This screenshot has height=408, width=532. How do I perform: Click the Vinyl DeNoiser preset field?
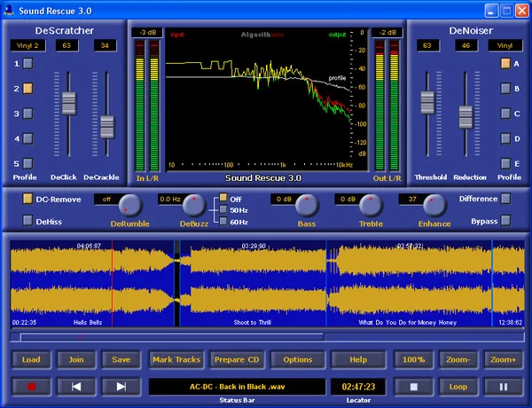coord(505,45)
